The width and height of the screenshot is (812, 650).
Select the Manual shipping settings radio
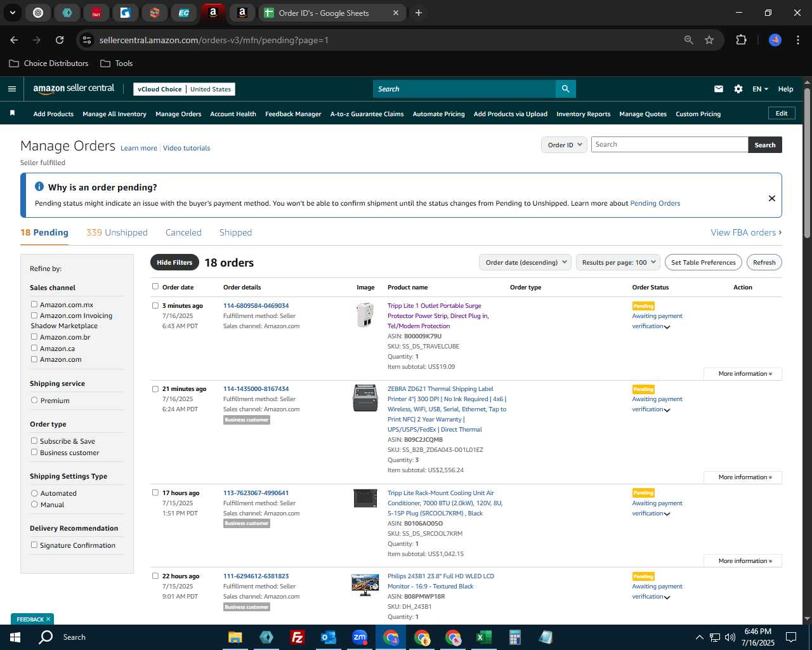coord(34,504)
